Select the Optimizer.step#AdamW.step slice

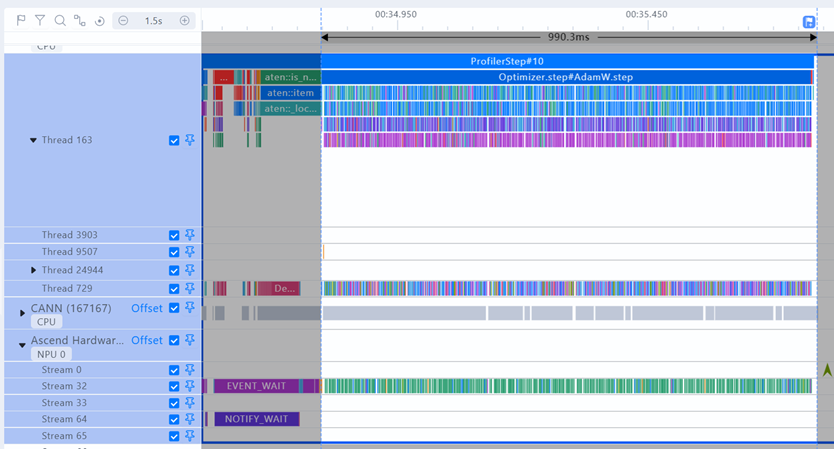(566, 77)
